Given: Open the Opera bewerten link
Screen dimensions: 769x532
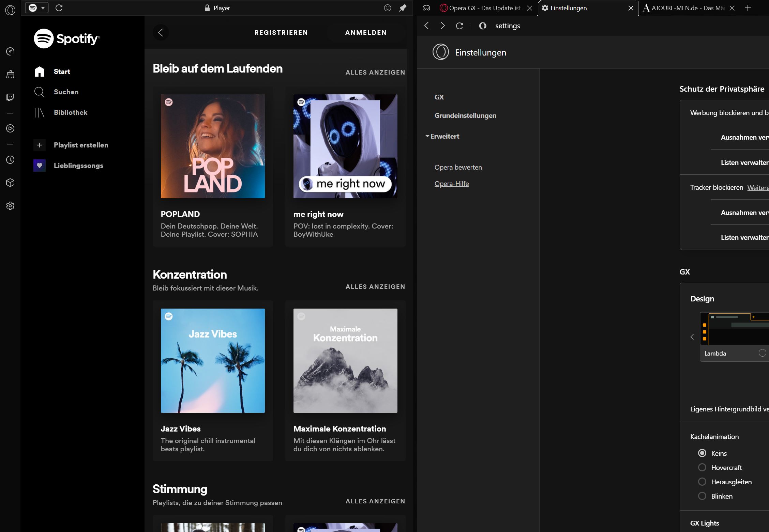Looking at the screenshot, I should tap(458, 167).
